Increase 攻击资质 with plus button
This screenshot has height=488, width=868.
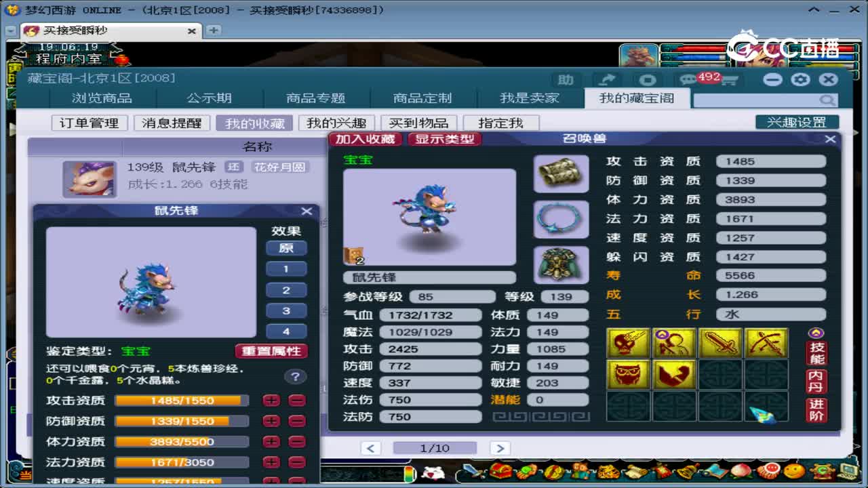(x=272, y=401)
